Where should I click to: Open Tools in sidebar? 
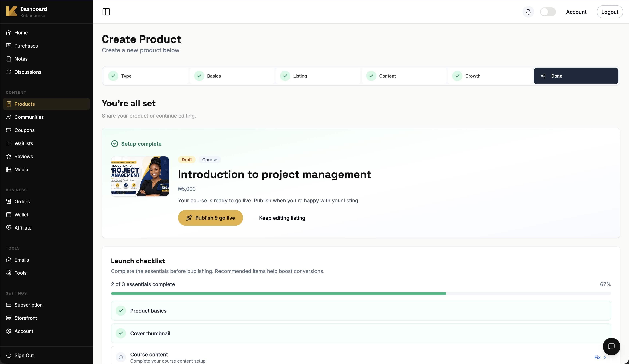pyautogui.click(x=46, y=273)
